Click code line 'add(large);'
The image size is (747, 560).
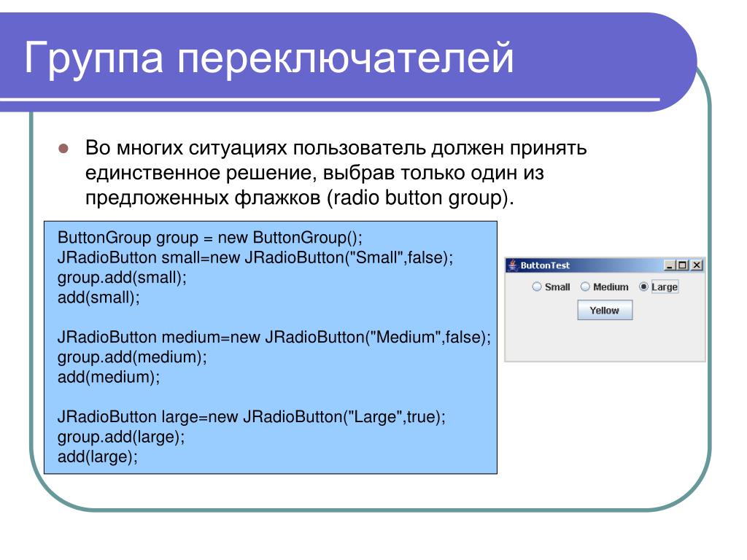coord(98,456)
